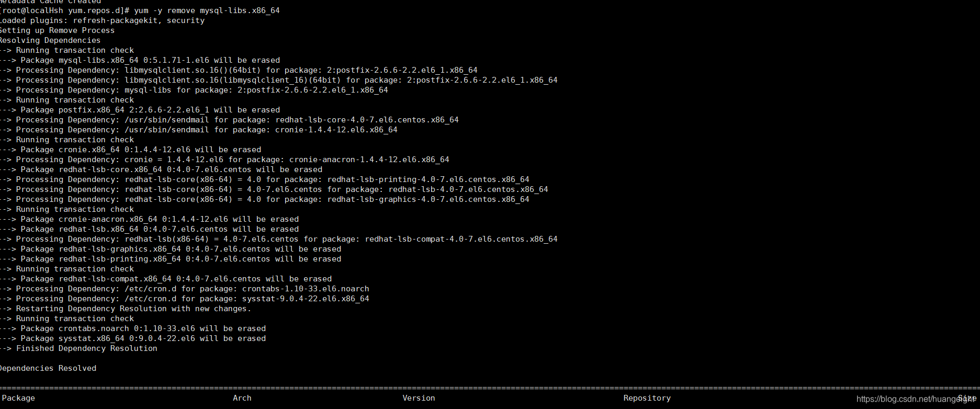This screenshot has width=980, height=409.
Task: Click the 'Package' column header
Action: [18, 398]
